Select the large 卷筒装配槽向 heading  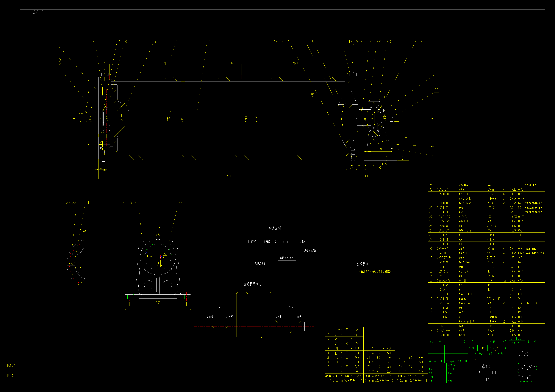click(252, 284)
